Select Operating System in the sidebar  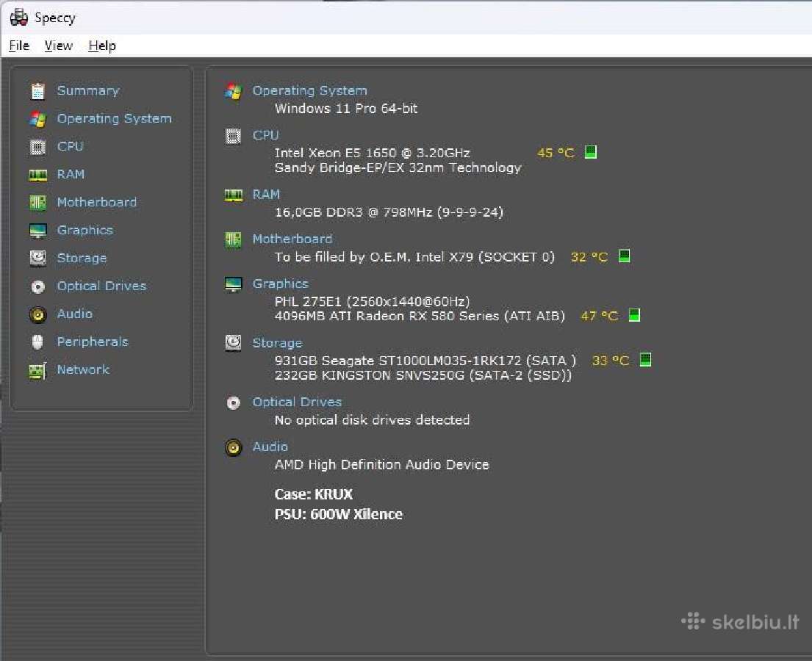[x=114, y=118]
